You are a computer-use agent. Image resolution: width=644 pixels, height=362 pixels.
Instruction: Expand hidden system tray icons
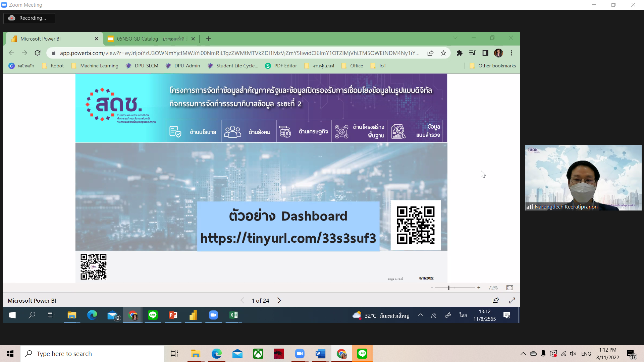pos(523,354)
